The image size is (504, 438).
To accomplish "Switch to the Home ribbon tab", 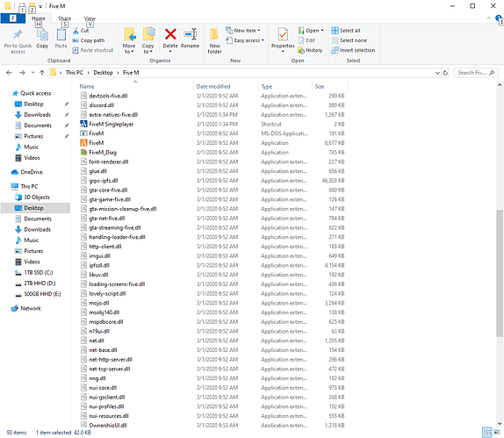I will pos(39,18).
